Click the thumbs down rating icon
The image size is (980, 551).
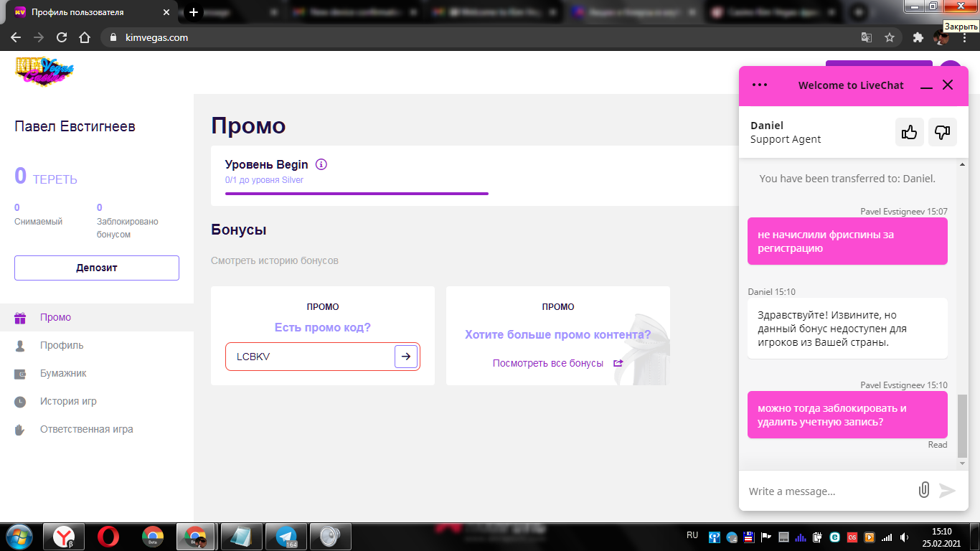pos(943,132)
